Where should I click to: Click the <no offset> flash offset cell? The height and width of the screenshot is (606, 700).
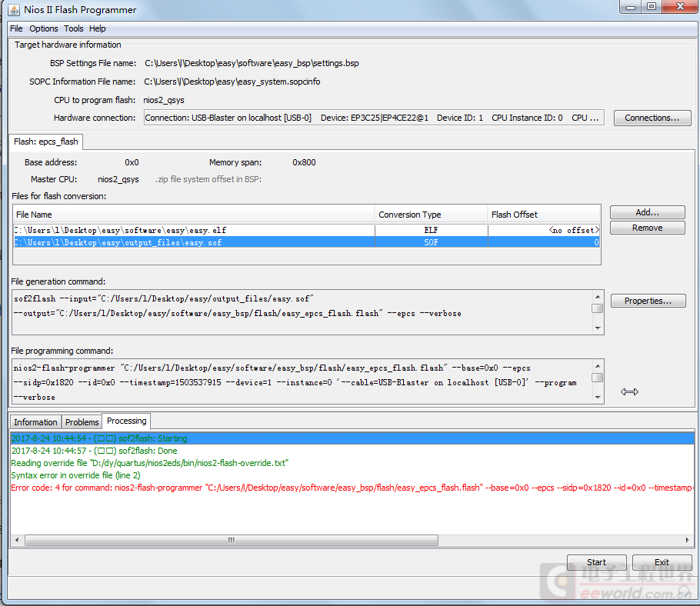(544, 230)
